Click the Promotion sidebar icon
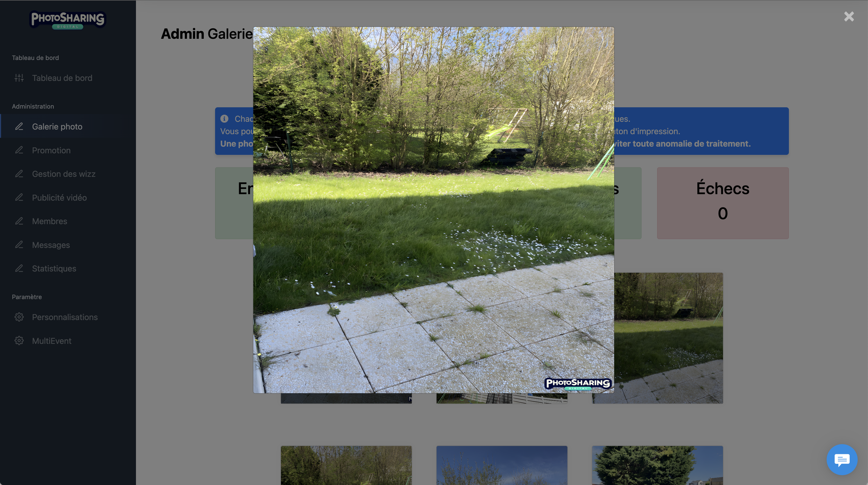868x485 pixels. [x=19, y=150]
